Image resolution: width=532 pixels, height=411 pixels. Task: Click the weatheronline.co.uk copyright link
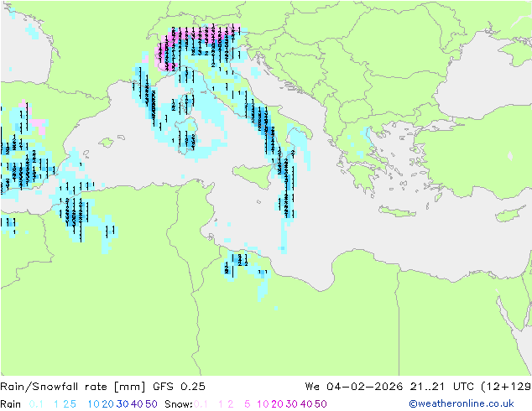coord(462,403)
